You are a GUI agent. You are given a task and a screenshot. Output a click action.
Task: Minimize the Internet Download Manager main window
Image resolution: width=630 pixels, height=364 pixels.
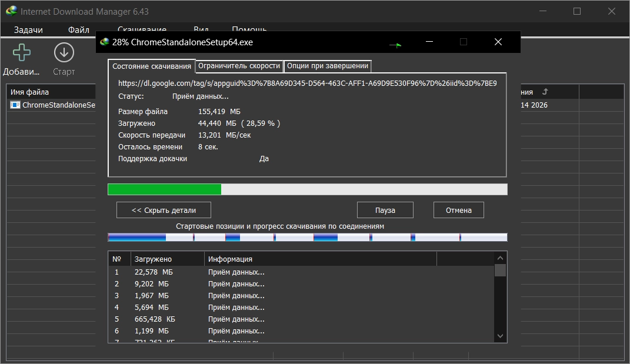coord(543,11)
